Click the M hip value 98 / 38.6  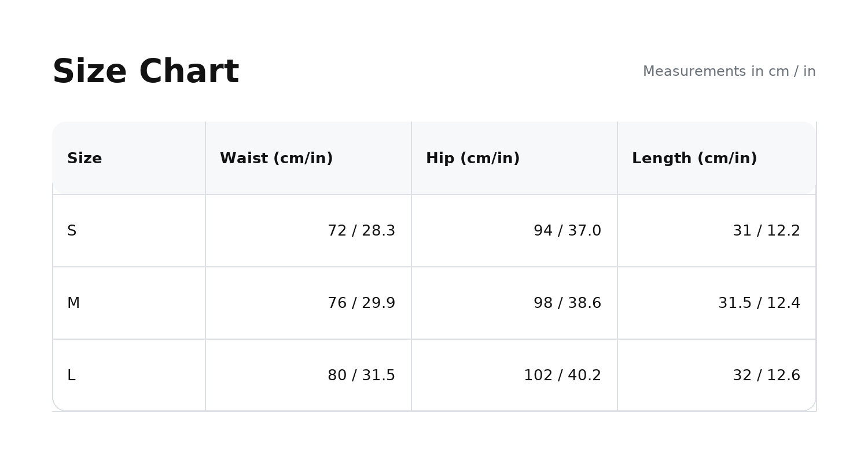pos(567,303)
